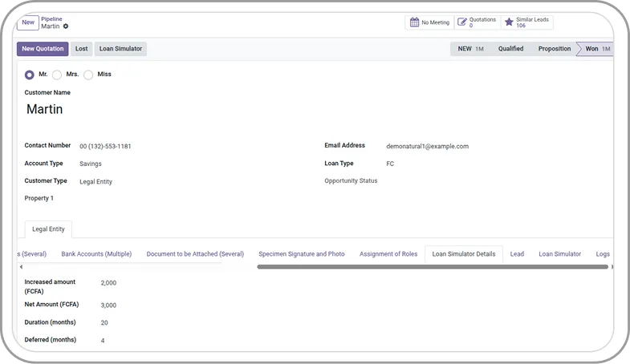Click the Quotations pencil-edit icon
This screenshot has height=364, width=630.
(462, 22)
